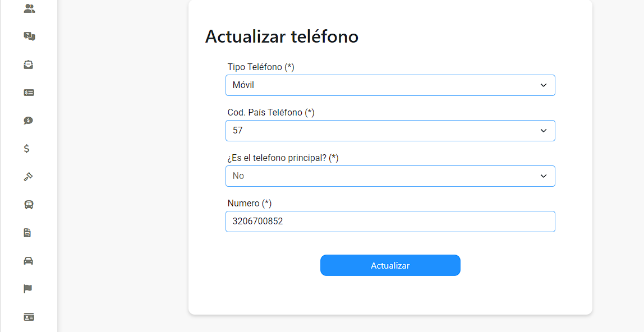The width and height of the screenshot is (644, 332).
Task: Click the Actualizar teléfono heading
Action: point(282,36)
